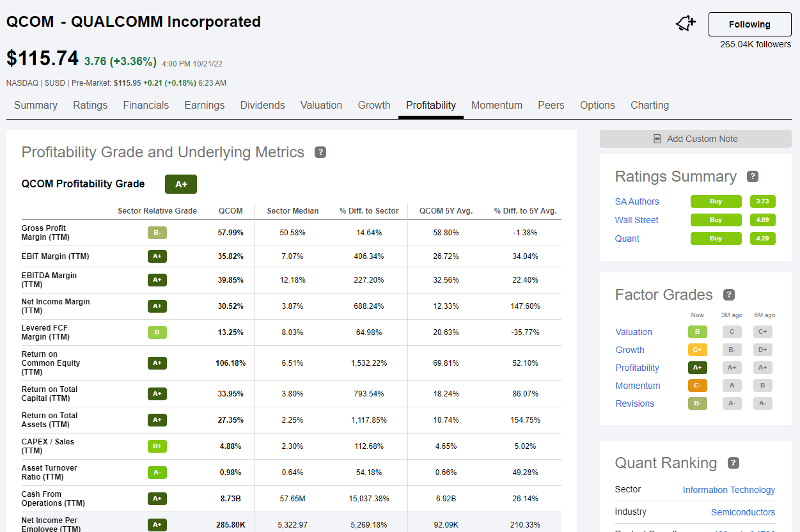Click the Levered FCF Margin B grade badge
Screen dimensions: 800x532
(x=157, y=332)
